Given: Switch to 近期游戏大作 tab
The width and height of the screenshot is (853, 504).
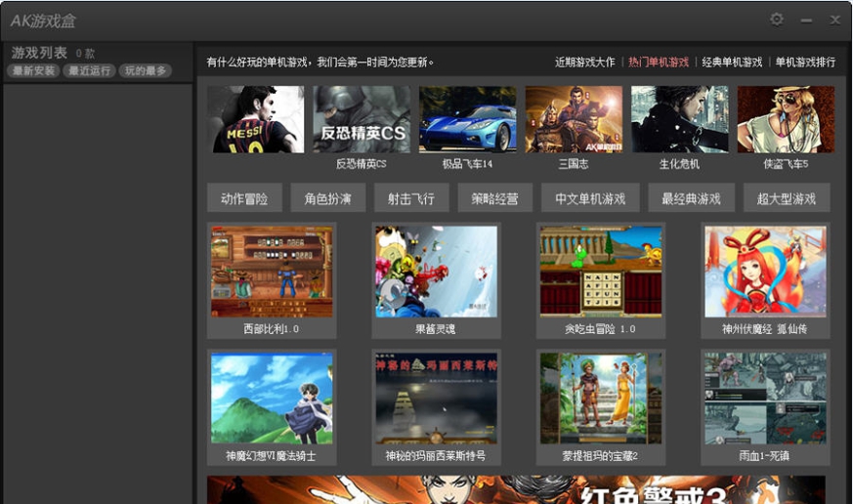Looking at the screenshot, I should 585,63.
